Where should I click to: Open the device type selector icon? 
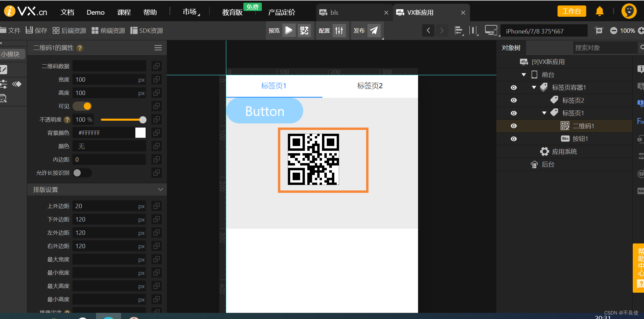click(x=491, y=31)
